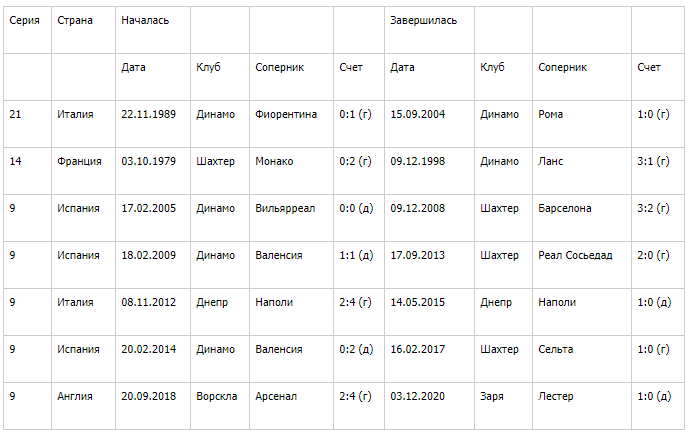Select the Барселона cell

565,208
